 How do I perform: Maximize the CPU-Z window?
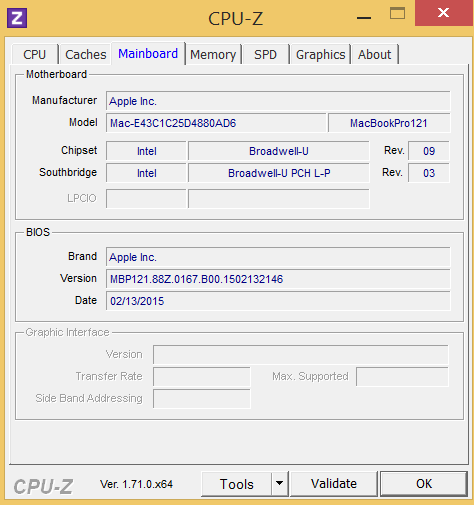(x=397, y=14)
